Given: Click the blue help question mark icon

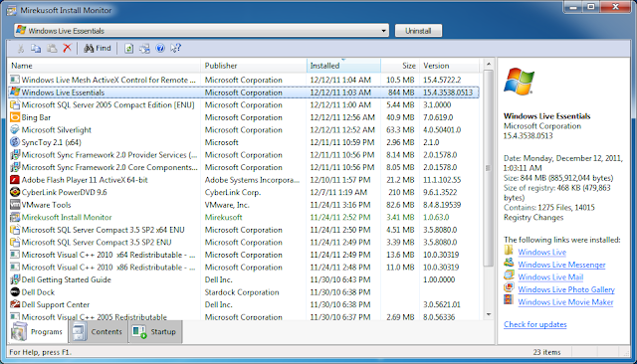Looking at the screenshot, I should pos(160,49).
